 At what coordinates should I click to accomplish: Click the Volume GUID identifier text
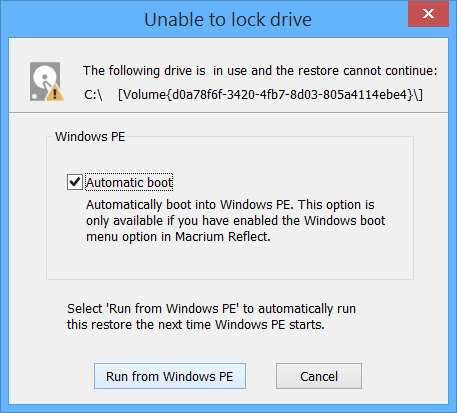click(270, 95)
